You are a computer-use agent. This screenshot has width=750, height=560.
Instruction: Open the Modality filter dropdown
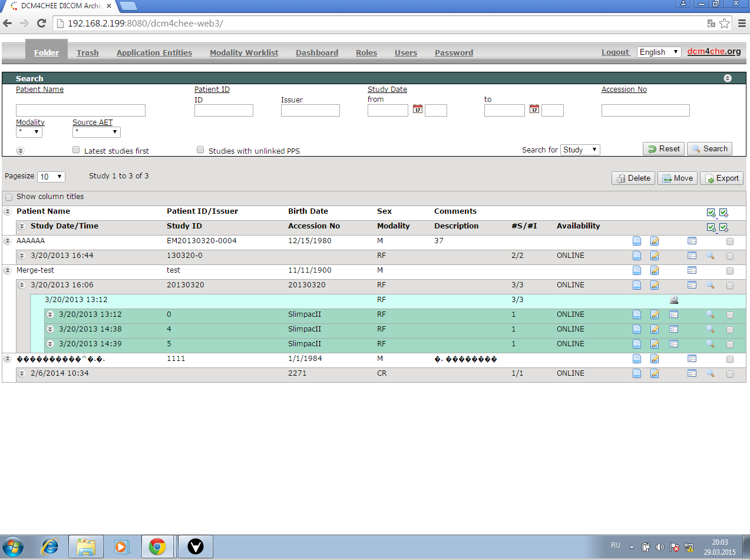[29, 132]
